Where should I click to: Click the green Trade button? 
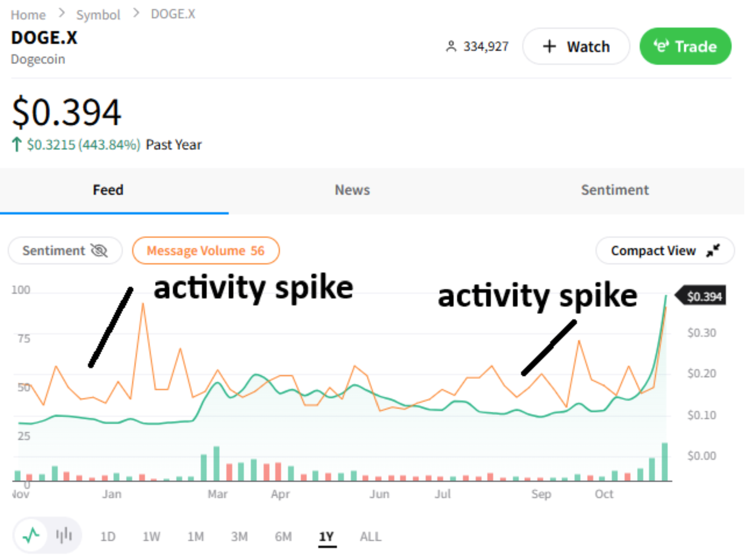point(685,46)
